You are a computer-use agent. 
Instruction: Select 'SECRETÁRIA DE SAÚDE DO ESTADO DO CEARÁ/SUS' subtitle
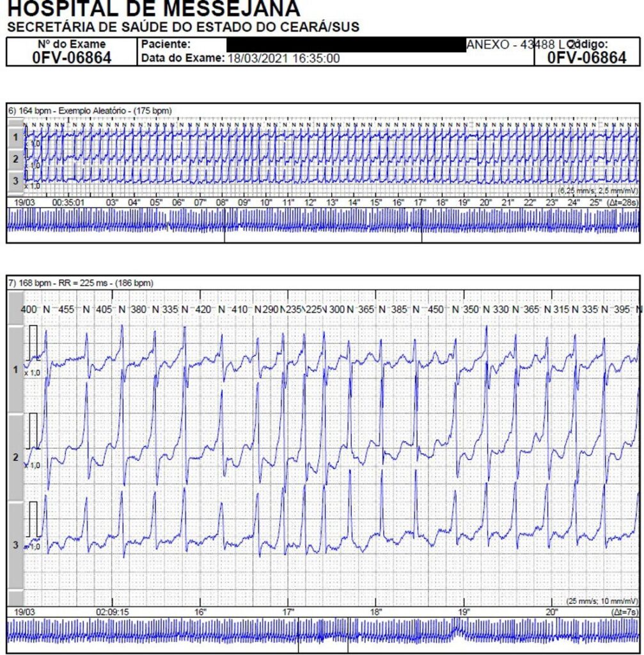[x=184, y=27]
